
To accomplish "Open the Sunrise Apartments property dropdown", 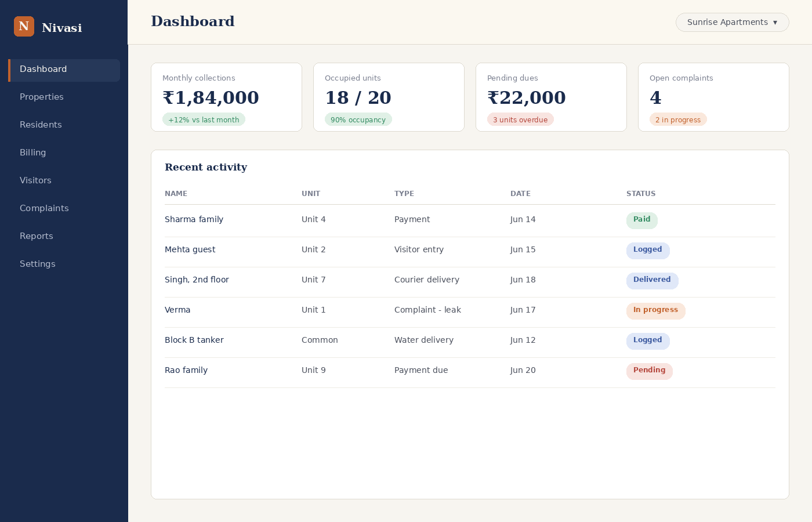I will point(732,22).
